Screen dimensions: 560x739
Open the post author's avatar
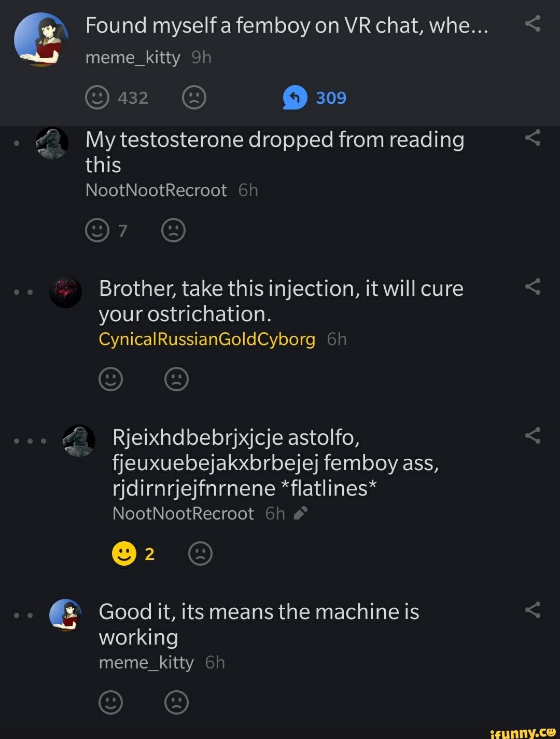(x=41, y=40)
